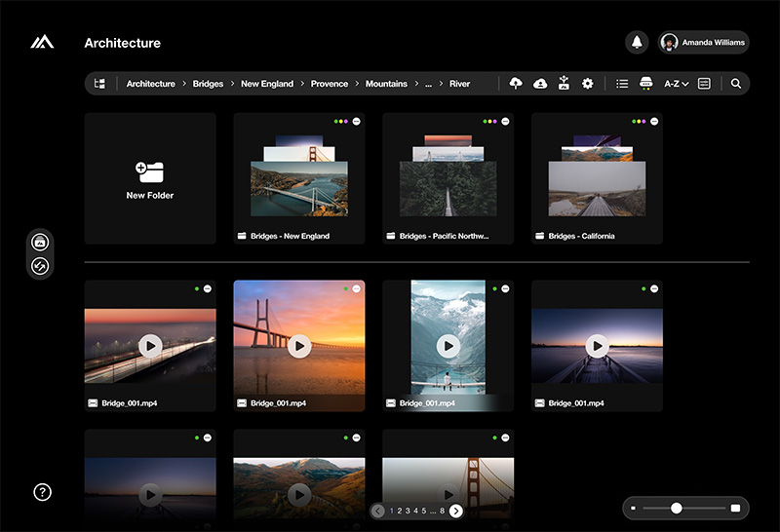Toggle the details panel icon beside A-Z

[704, 84]
